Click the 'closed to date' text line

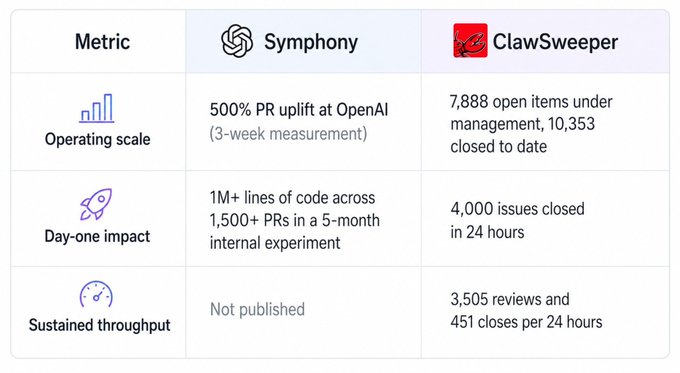(498, 147)
